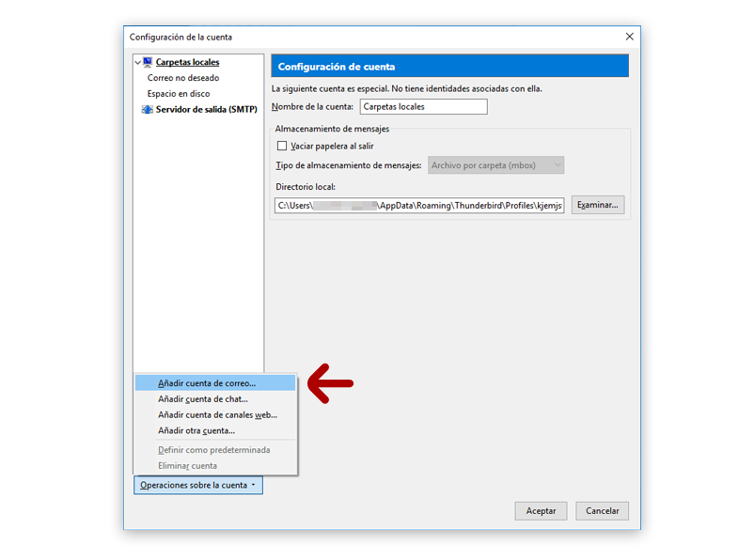Viewport: 754px width, 560px height.
Task: Select Correo no deseado in the tree
Action: pyautogui.click(x=183, y=78)
